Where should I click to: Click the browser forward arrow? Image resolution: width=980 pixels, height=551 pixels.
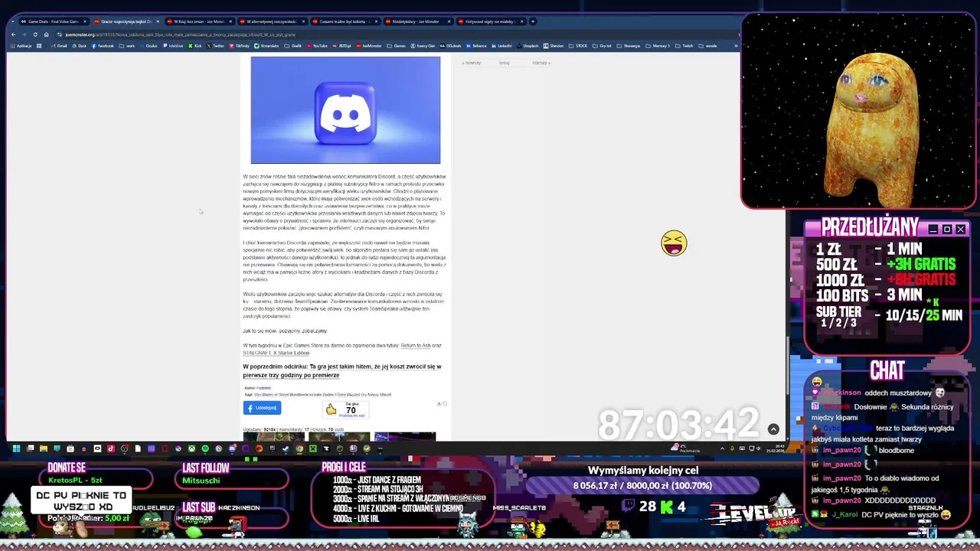point(24,34)
